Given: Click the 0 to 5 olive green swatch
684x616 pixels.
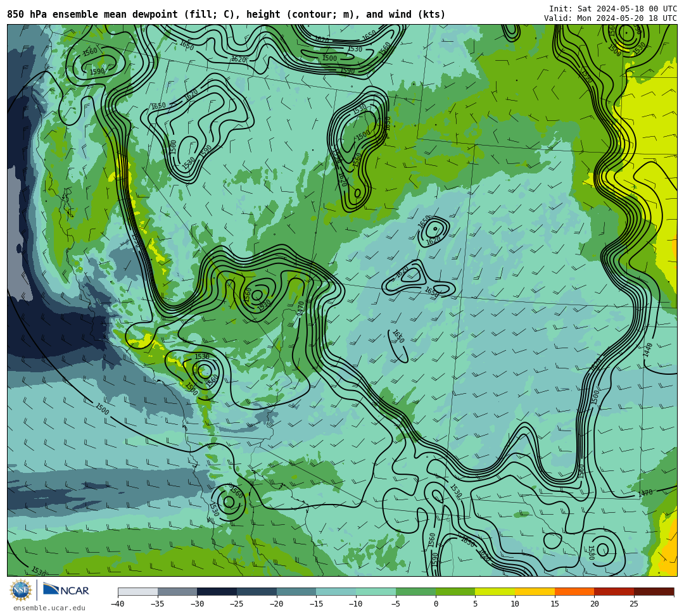Looking at the screenshot, I should [455, 591].
